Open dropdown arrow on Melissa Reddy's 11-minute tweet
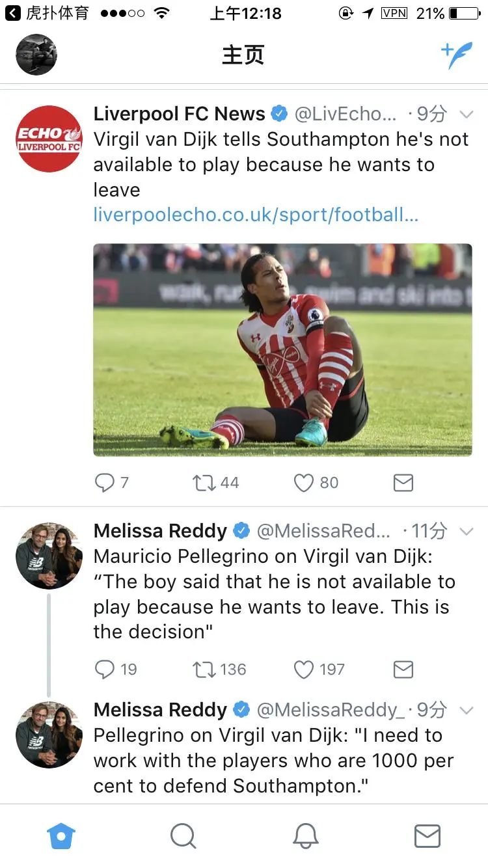Screen dimensions: 488x868 click(466, 532)
